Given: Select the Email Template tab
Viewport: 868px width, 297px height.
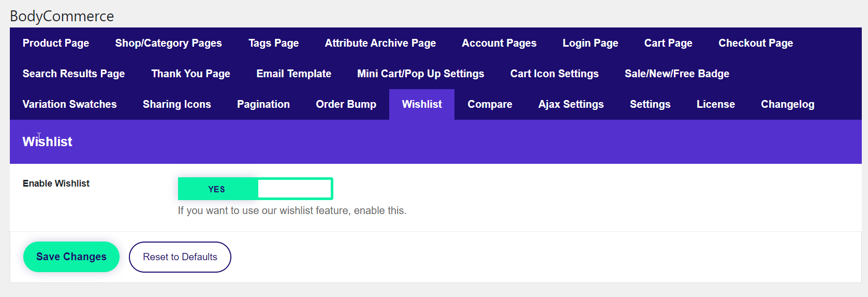Looking at the screenshot, I should click(x=293, y=74).
